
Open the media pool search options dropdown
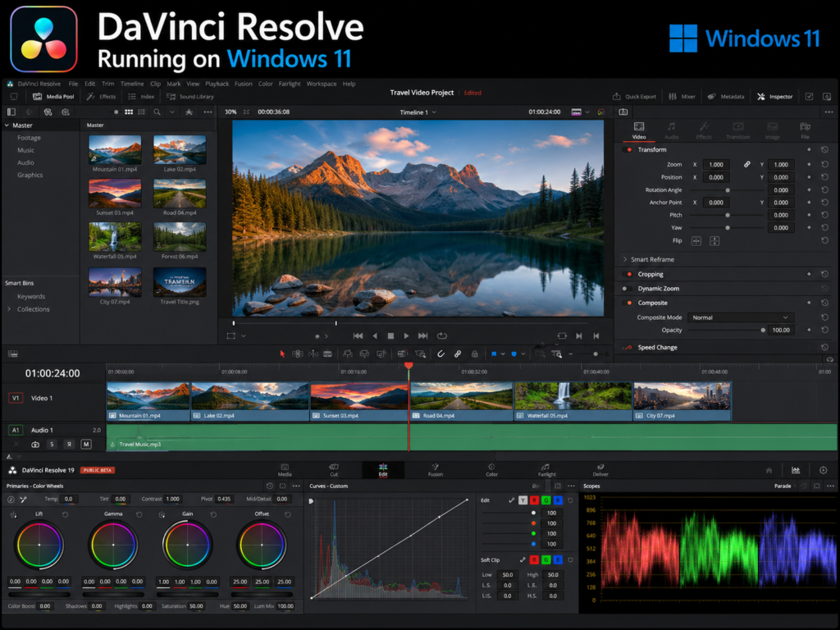172,112
